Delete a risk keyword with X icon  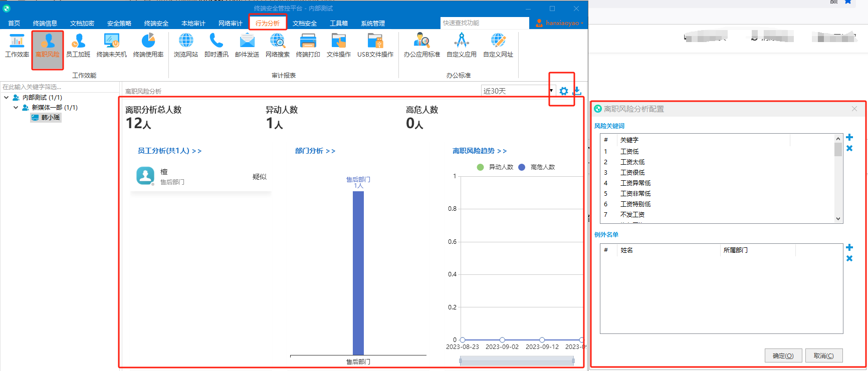click(x=849, y=148)
